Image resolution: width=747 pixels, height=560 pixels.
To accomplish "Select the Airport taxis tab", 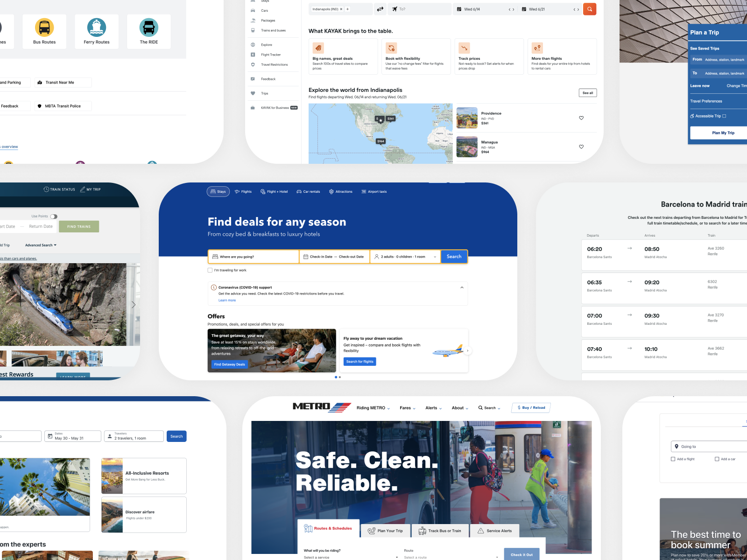I will click(x=374, y=192).
